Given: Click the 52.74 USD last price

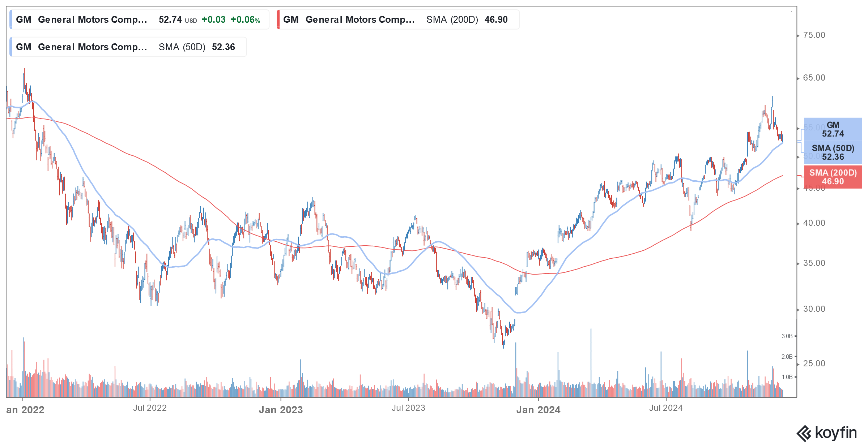Looking at the screenshot, I should [178, 20].
